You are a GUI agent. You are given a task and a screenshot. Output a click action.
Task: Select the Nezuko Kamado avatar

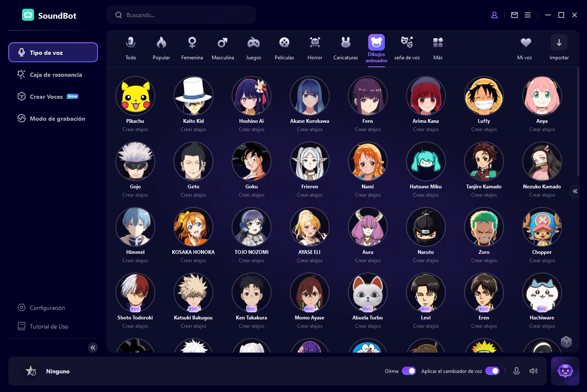pos(542,161)
